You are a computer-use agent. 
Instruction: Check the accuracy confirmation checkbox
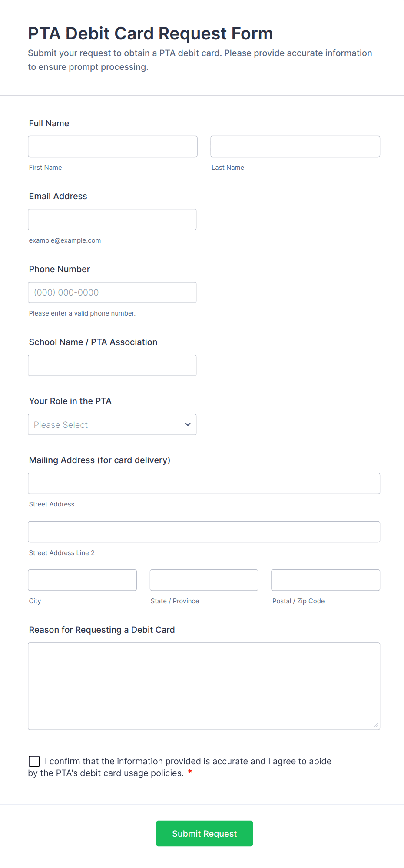tap(34, 761)
